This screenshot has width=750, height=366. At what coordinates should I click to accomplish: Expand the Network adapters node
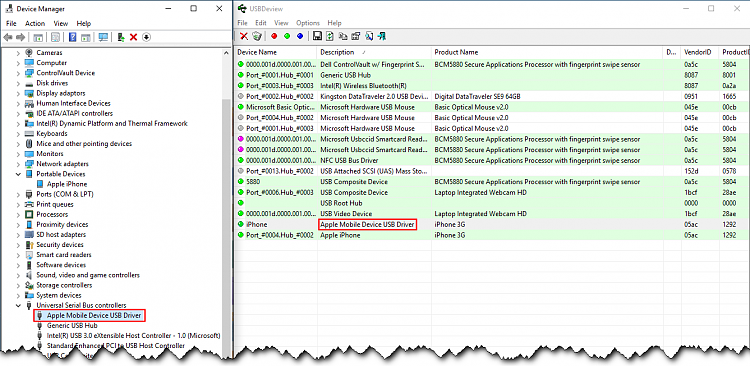tap(18, 164)
